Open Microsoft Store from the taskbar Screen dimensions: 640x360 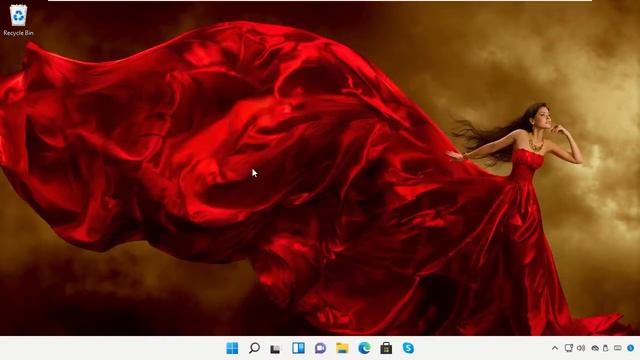click(386, 348)
